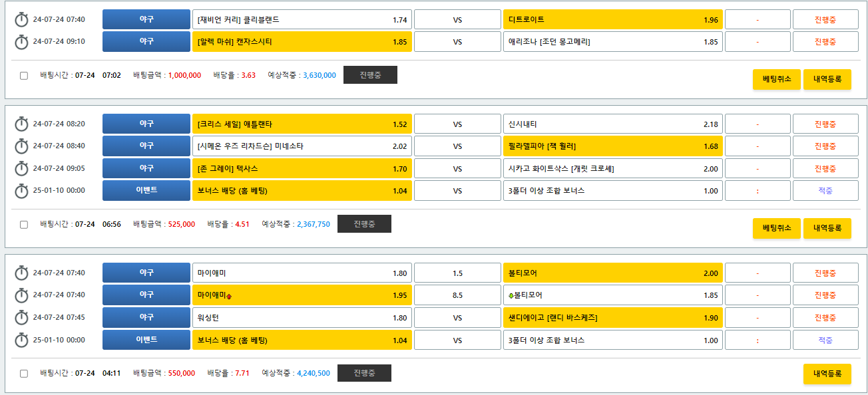Click the 샌디에이고 [랜디 바스케즈] 1.90 selection
Screen dimensions: 868x395
(x=612, y=318)
